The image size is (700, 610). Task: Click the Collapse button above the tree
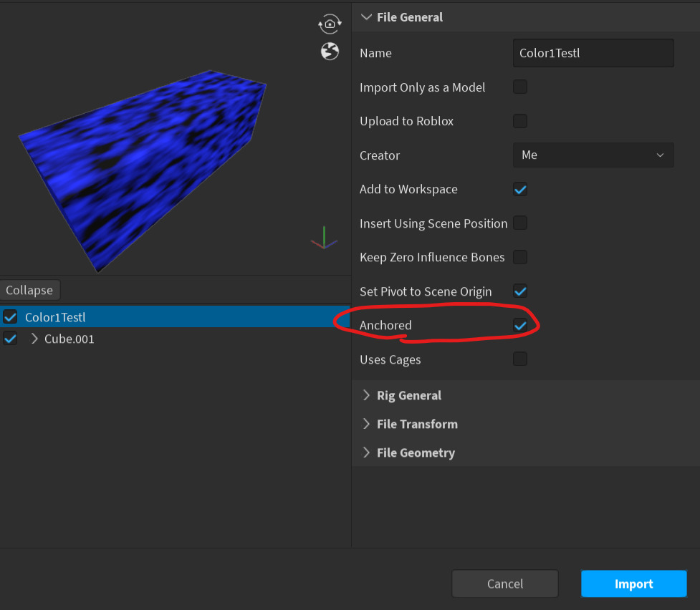[x=30, y=289]
